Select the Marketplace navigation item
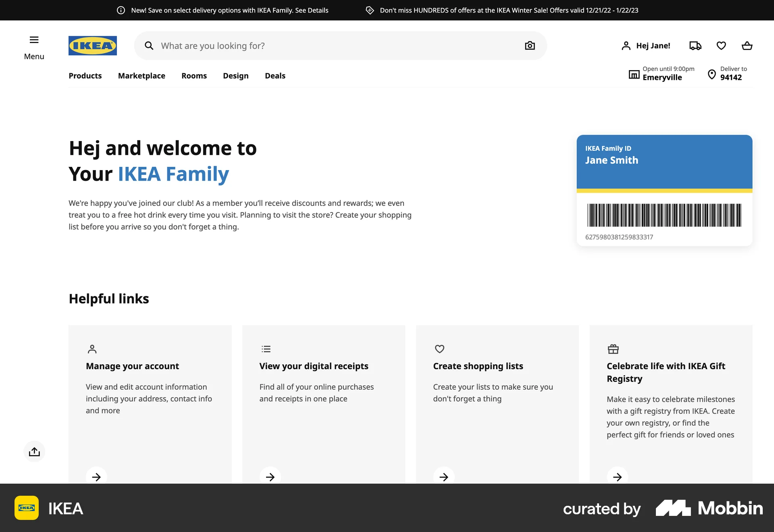This screenshot has height=532, width=774. pos(141,76)
